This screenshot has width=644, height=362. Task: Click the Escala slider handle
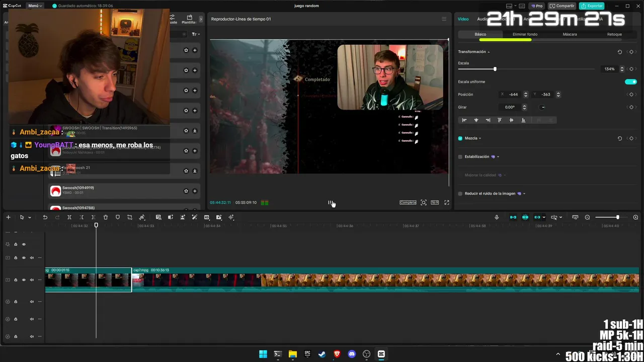pos(495,69)
